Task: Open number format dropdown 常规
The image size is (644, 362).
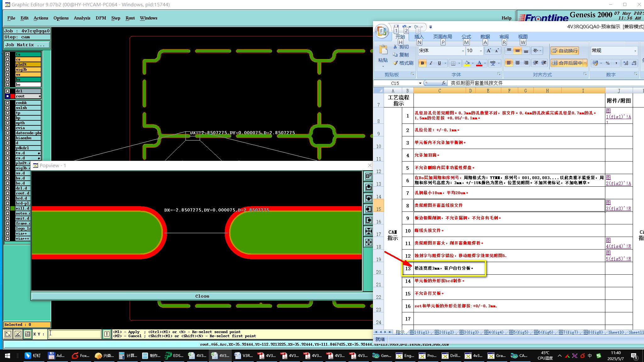Action: [635, 51]
